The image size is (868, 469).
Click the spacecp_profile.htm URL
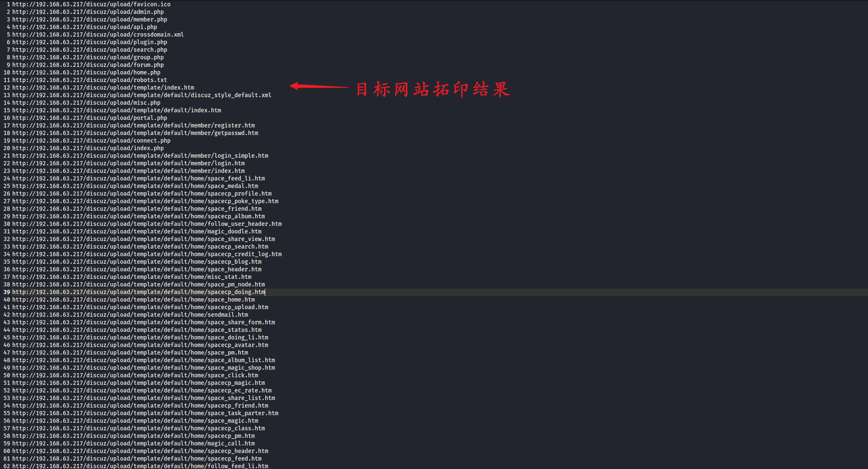[x=142, y=193]
